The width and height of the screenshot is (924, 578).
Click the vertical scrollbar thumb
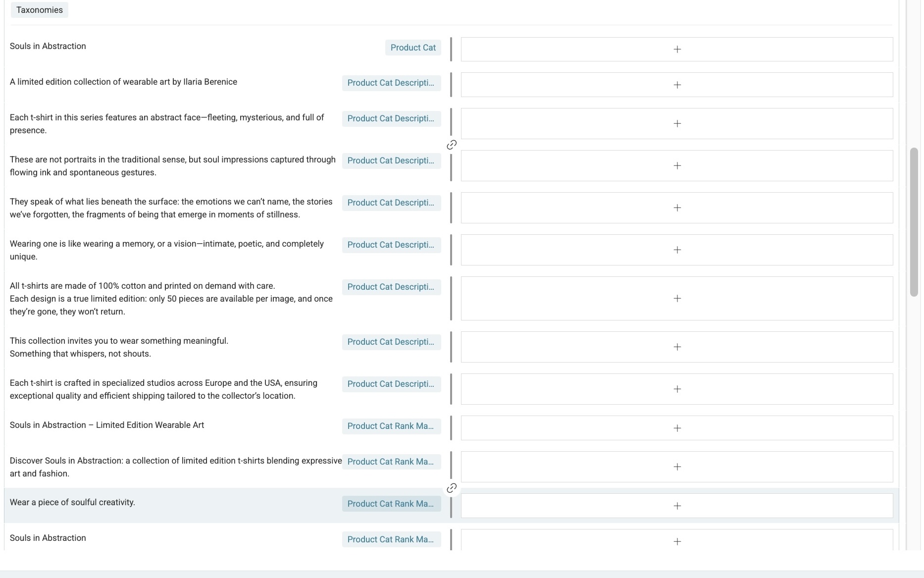point(914,222)
